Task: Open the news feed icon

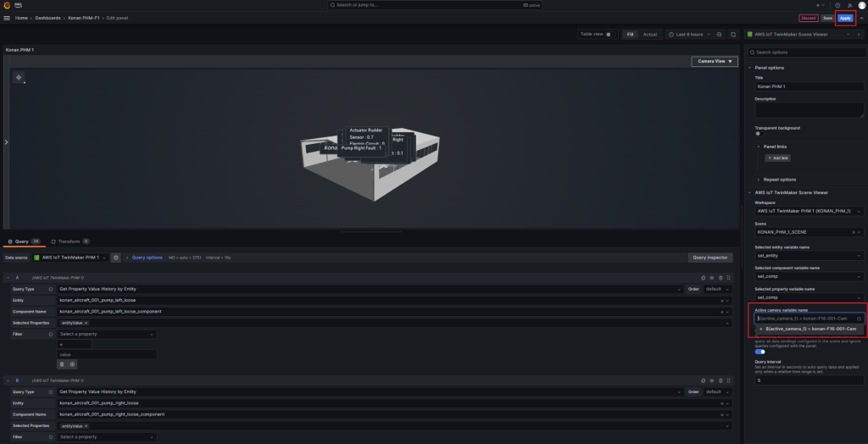Action: tap(850, 5)
